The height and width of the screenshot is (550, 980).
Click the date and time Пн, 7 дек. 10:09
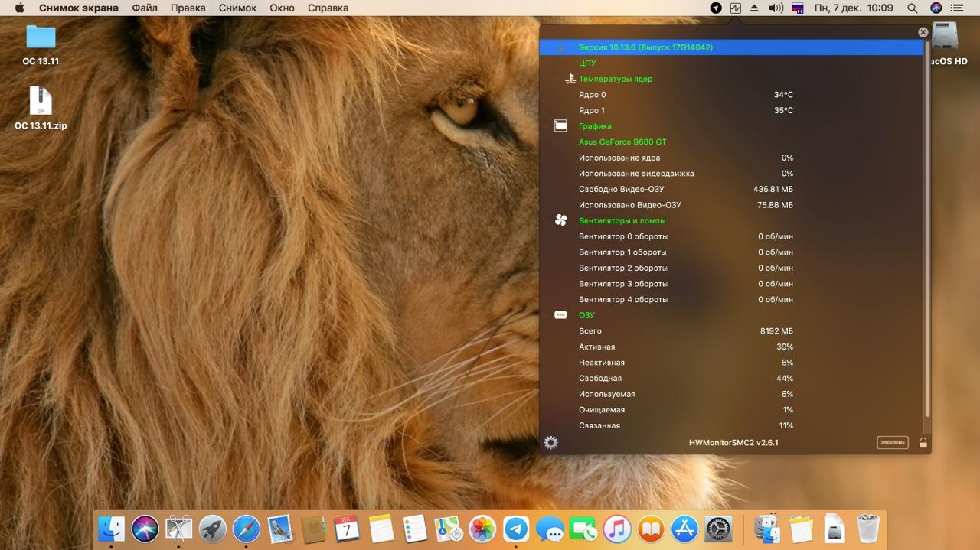click(x=854, y=8)
